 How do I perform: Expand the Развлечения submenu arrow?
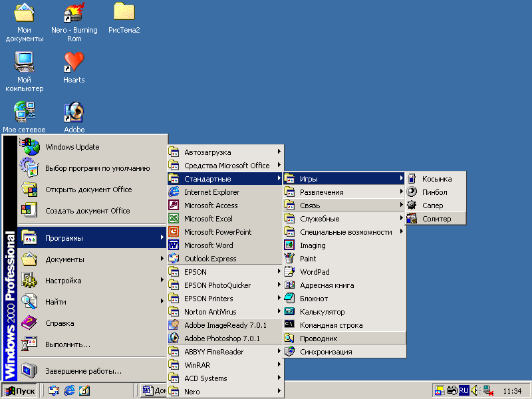402,192
